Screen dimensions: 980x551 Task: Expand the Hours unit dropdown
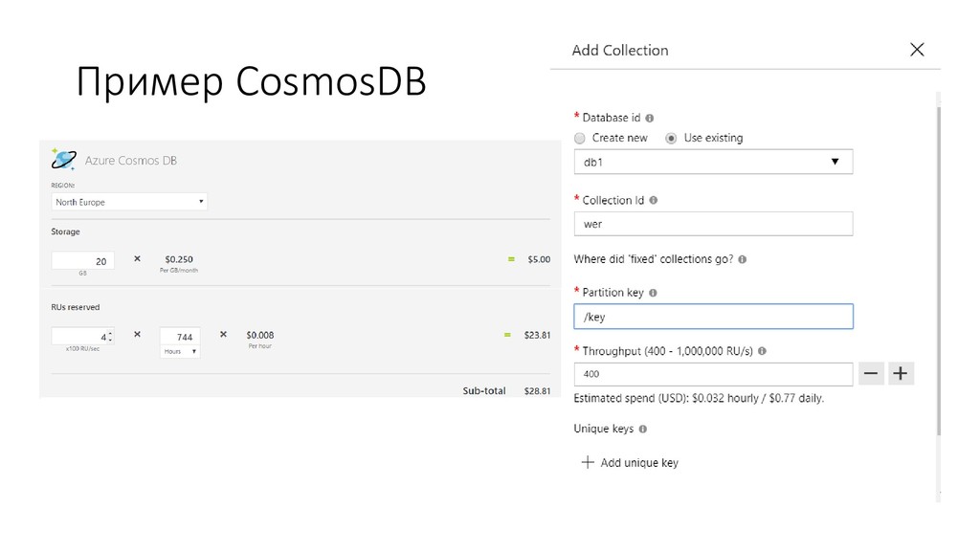[180, 351]
